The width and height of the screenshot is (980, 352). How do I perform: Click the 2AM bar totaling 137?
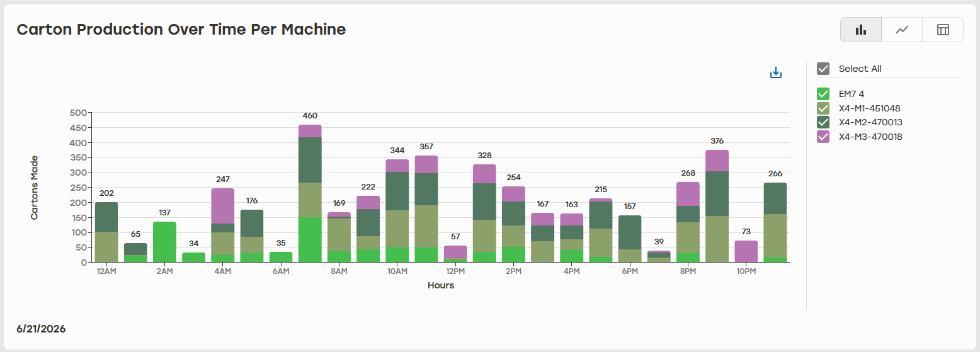164,242
